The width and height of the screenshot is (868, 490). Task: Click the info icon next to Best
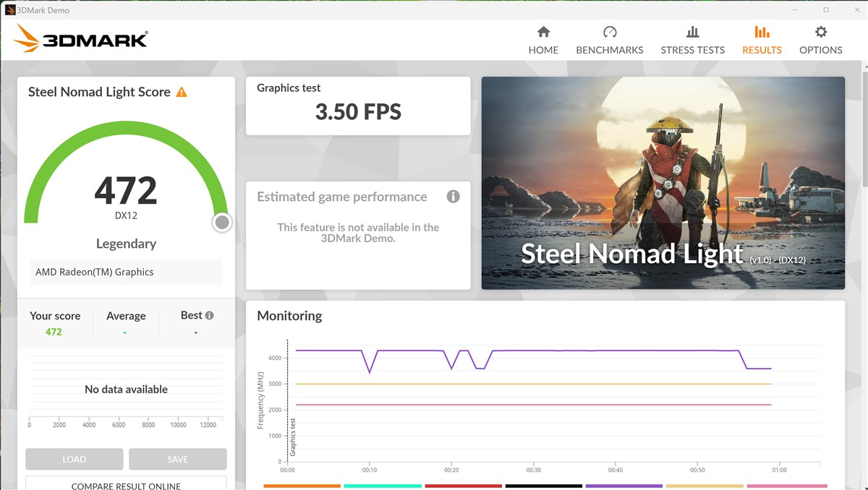coord(209,315)
